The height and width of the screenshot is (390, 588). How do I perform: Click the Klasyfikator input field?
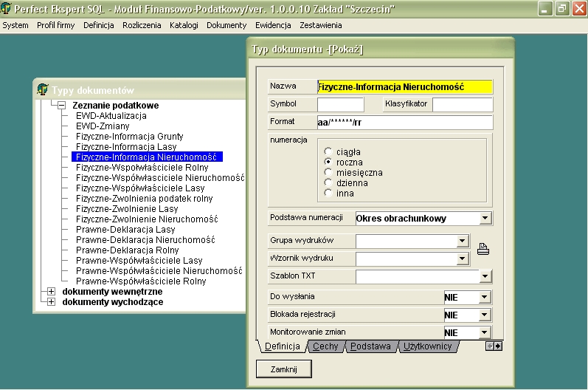(463, 104)
